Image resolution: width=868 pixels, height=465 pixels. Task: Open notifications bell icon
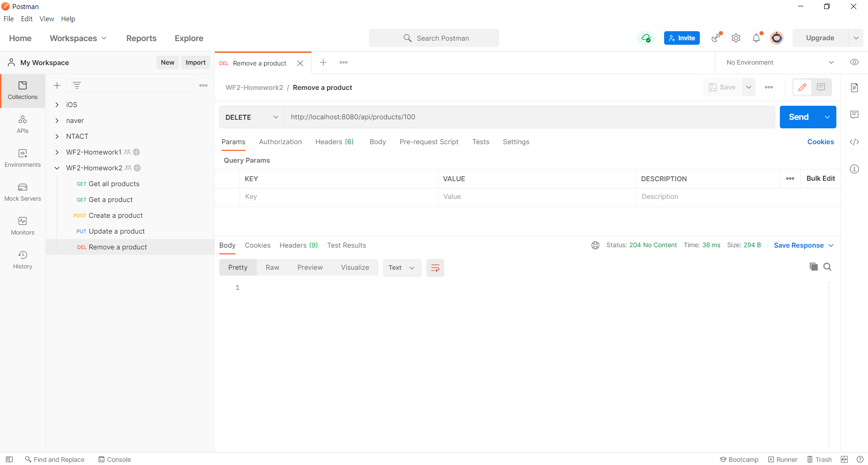tap(757, 38)
